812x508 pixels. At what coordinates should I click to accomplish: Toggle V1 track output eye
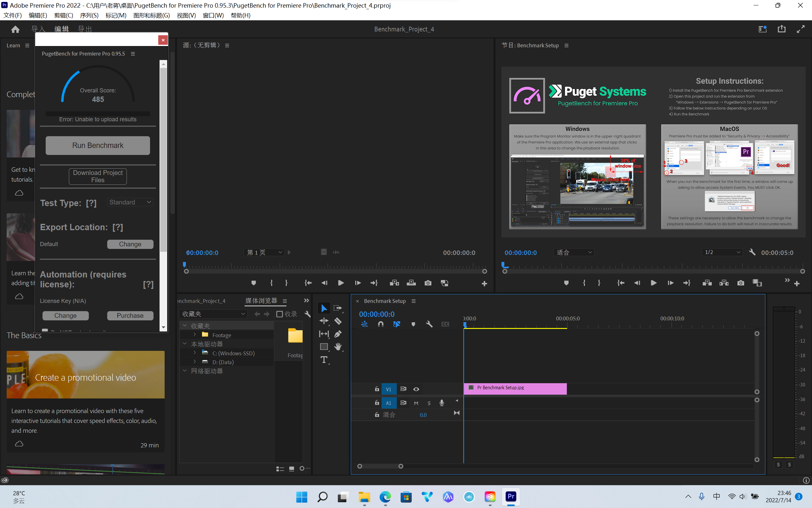point(416,389)
